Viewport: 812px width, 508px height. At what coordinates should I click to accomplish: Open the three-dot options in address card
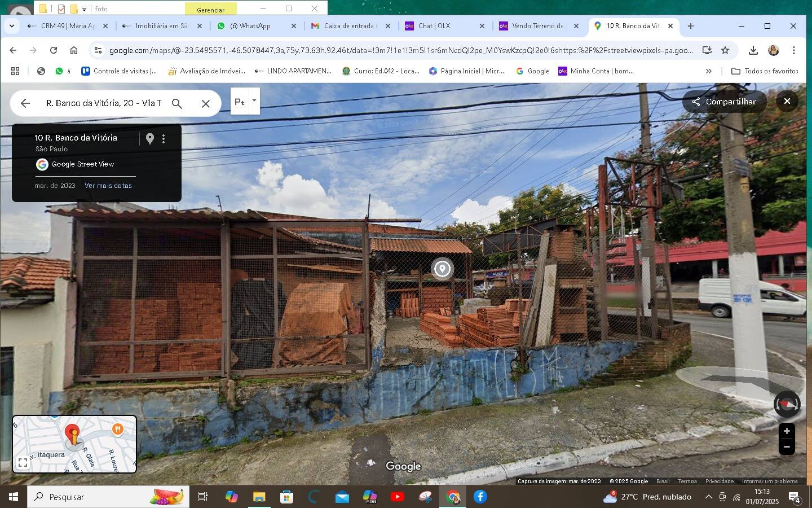pyautogui.click(x=164, y=138)
